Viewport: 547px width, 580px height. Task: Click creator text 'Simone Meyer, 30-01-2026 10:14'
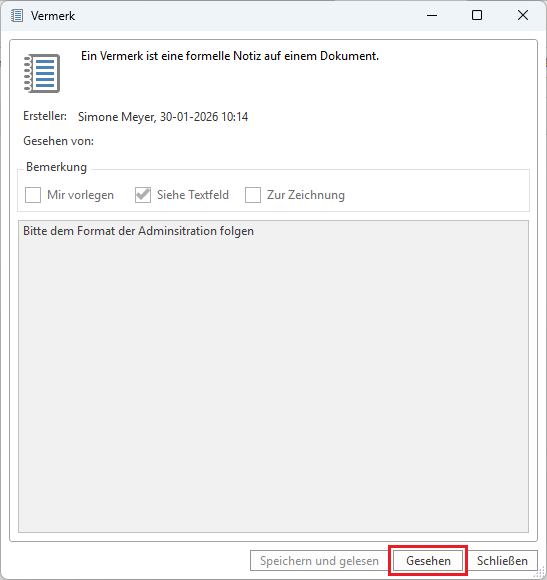[x=163, y=117]
